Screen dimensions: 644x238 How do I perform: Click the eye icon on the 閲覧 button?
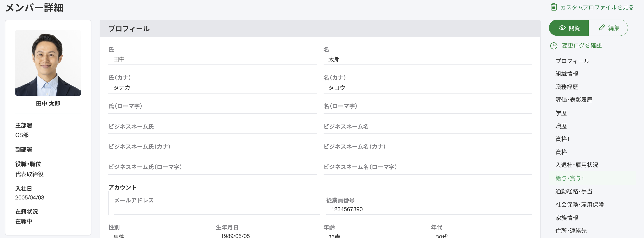coord(561,28)
